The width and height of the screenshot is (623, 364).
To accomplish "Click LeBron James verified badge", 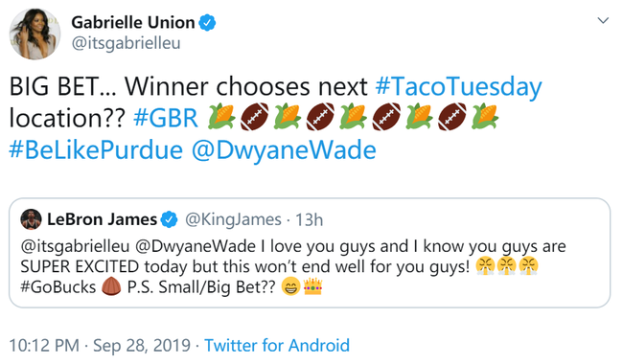I will click(169, 219).
